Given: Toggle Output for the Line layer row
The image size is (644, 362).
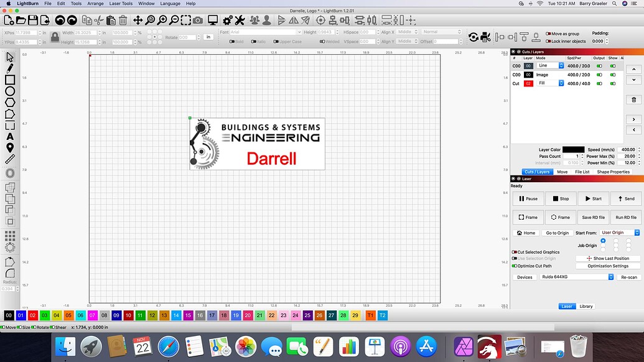Looking at the screenshot, I should (x=599, y=66).
